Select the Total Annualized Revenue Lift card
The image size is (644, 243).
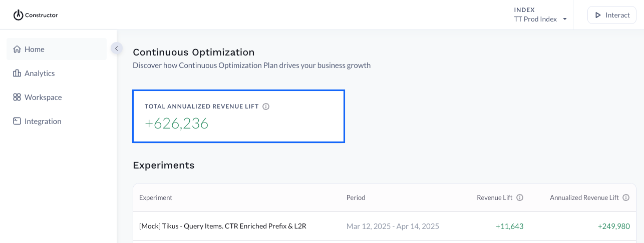pos(238,116)
